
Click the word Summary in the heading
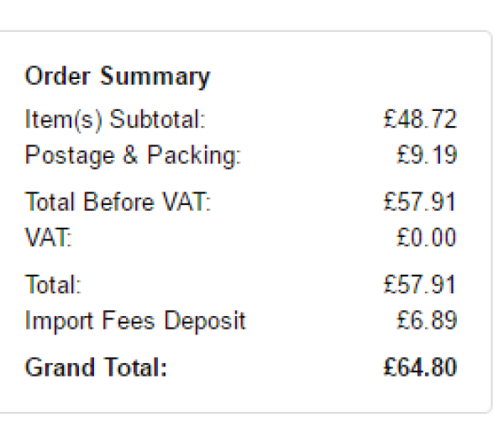click(155, 77)
